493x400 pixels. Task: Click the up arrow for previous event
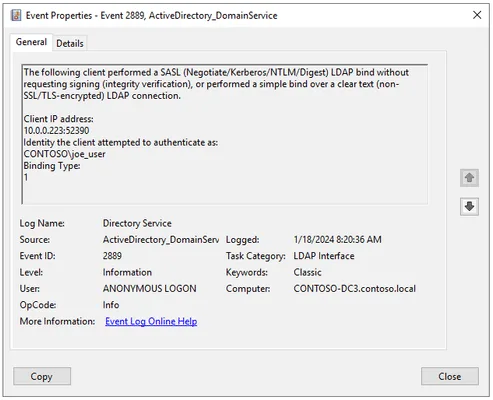click(x=469, y=178)
